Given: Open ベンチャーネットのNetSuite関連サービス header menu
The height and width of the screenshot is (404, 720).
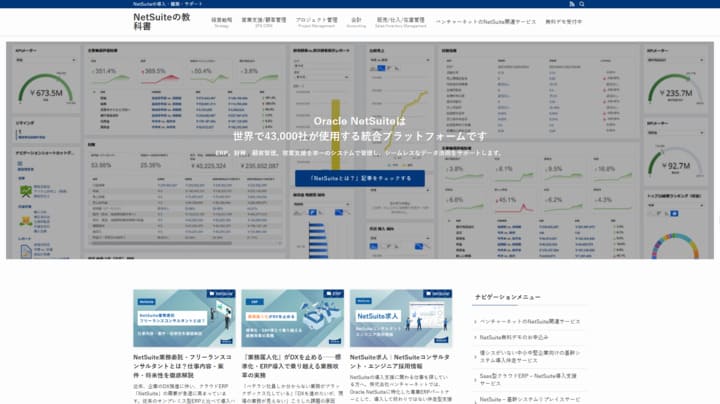Looking at the screenshot, I should [485, 22].
